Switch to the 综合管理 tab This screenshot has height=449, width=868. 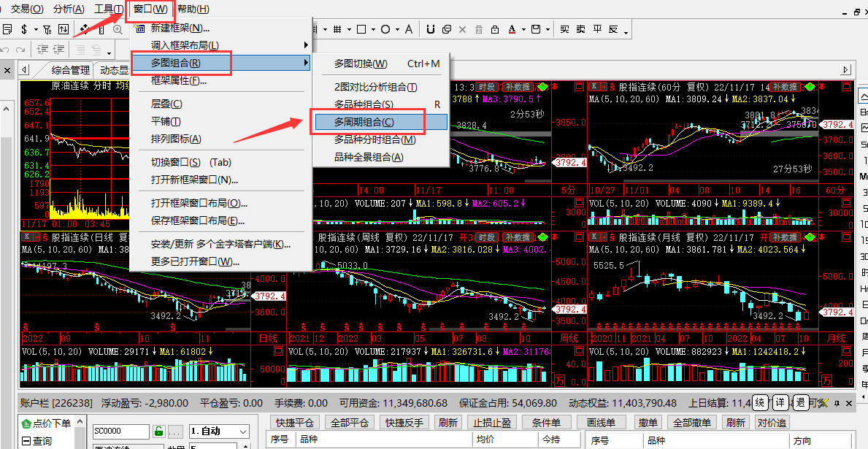[x=70, y=70]
